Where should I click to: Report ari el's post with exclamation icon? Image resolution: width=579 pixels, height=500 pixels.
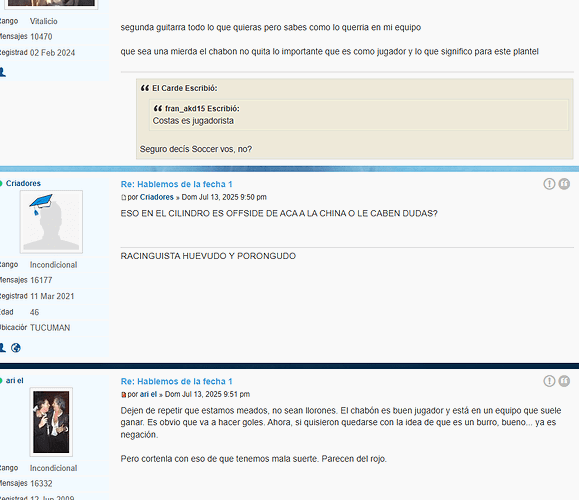(549, 381)
